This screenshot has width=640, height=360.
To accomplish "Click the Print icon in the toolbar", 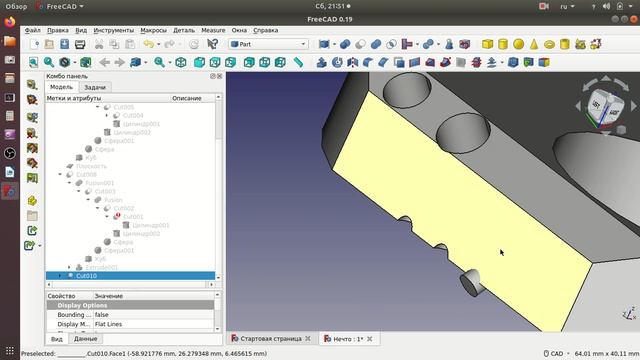I will 80,44.
